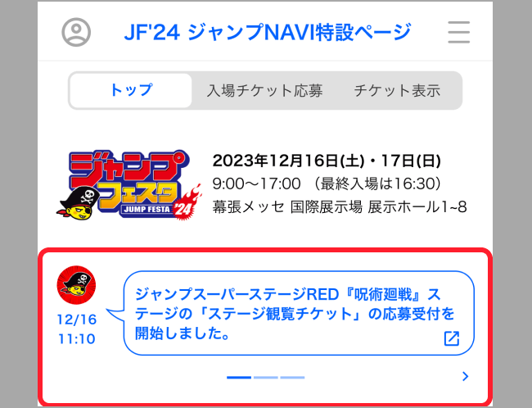Image resolution: width=532 pixels, height=408 pixels.
Task: Select the first carousel indicator dash
Action: click(239, 378)
